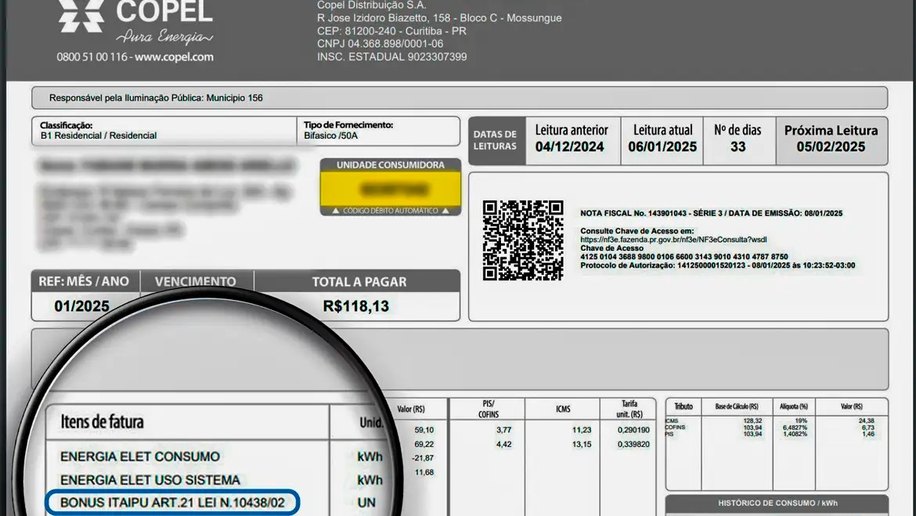Screen dimensions: 916x516
Task: Select the next reading date 05/02/2025
Action: click(x=831, y=147)
